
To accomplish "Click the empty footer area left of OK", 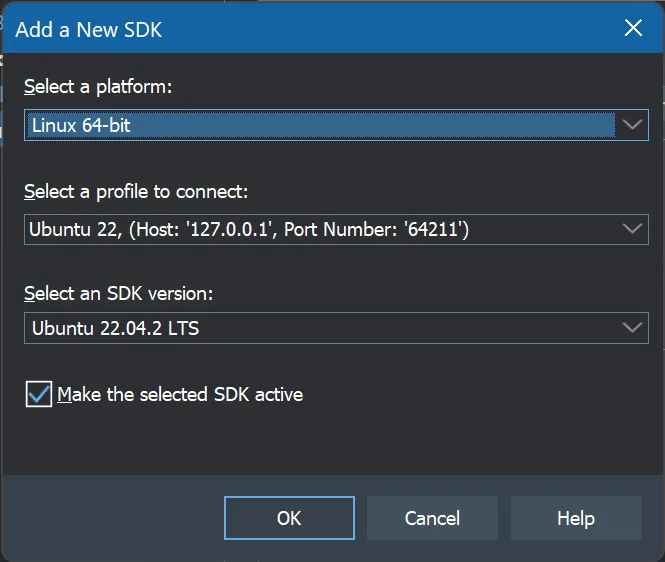I will [x=110, y=518].
